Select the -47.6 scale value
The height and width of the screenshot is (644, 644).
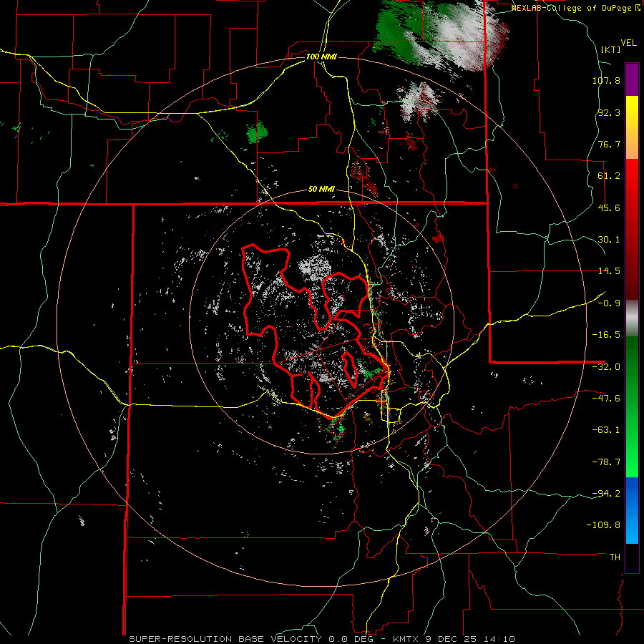coord(606,399)
